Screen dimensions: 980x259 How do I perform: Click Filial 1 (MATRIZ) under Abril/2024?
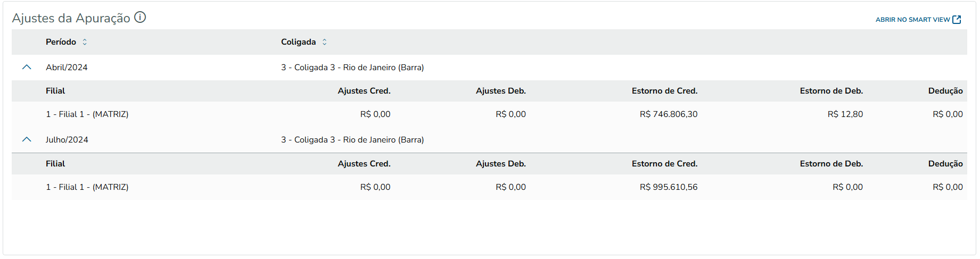87,114
